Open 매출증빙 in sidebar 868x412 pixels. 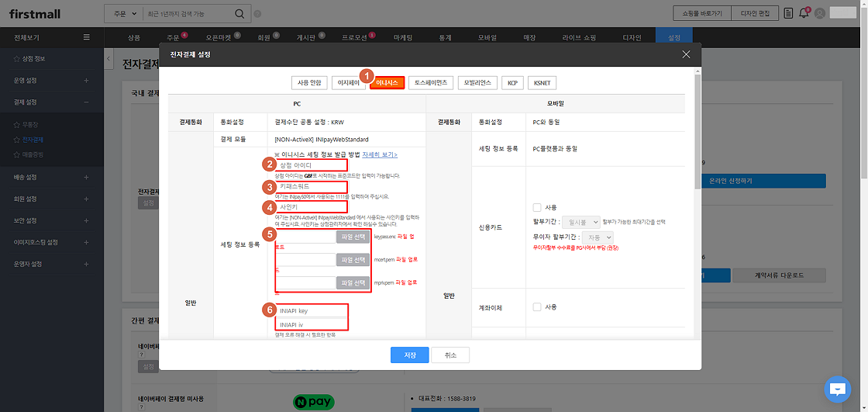(x=32, y=154)
